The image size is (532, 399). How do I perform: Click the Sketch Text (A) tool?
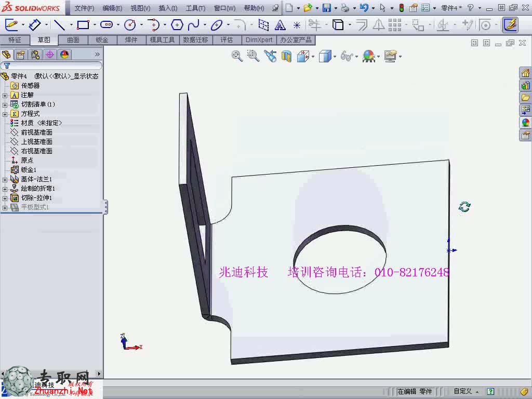tap(280, 25)
